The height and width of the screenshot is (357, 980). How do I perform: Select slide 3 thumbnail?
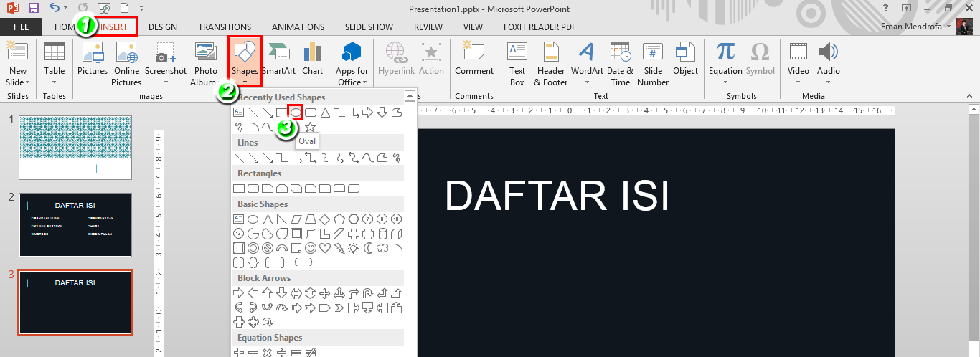click(75, 303)
